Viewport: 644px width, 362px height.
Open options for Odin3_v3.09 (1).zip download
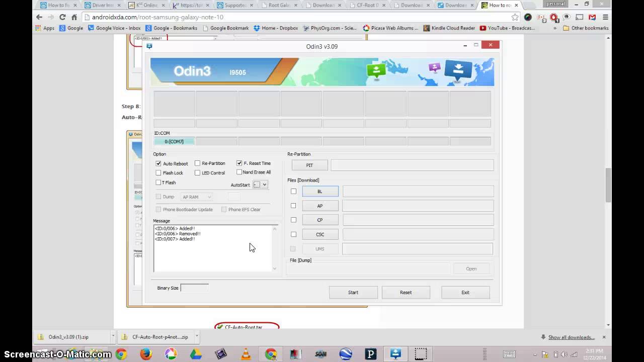(x=113, y=337)
